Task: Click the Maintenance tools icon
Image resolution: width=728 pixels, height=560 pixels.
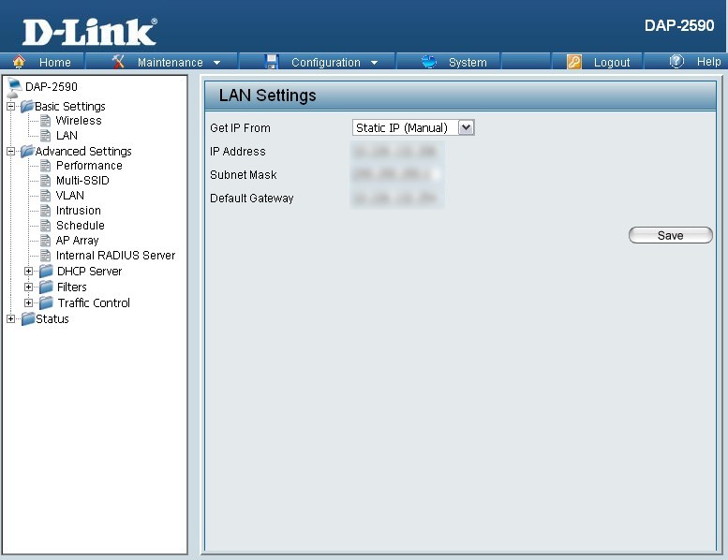Action: pos(118,61)
